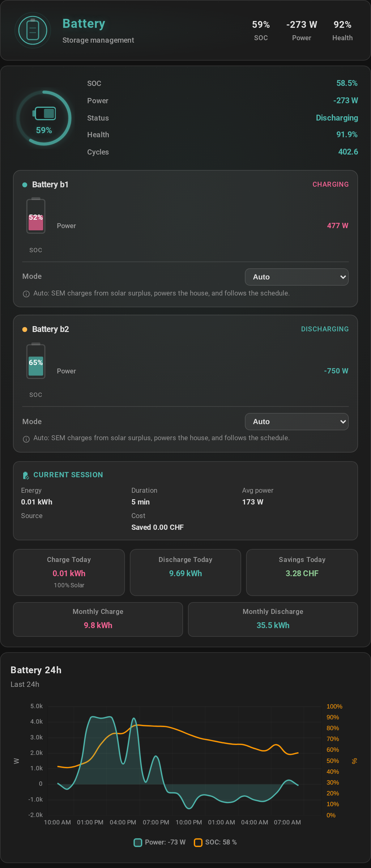Click the Battery b1 52% battery icon
The width and height of the screenshot is (371, 868).
point(36,216)
